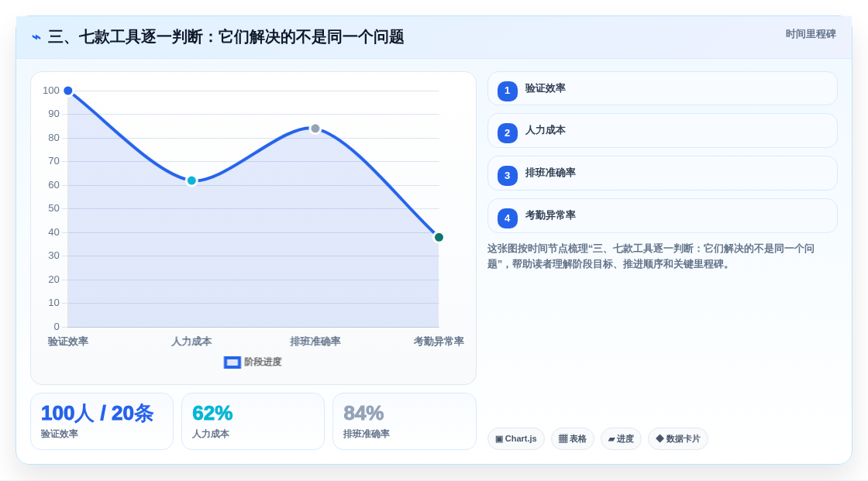The width and height of the screenshot is (868, 481).
Task: Toggle the 阶段进度 legend color box
Action: (x=232, y=362)
